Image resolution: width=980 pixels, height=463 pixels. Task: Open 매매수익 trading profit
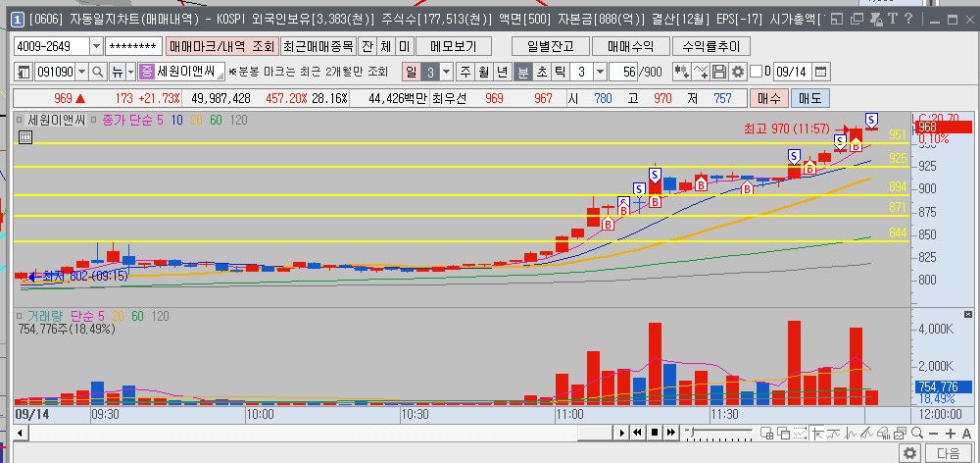pyautogui.click(x=630, y=46)
